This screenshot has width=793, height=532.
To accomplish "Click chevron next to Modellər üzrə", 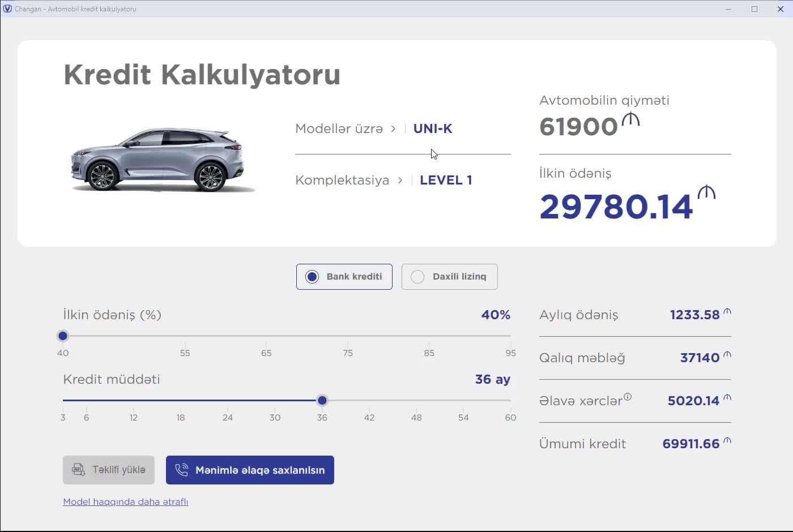I will coord(393,129).
